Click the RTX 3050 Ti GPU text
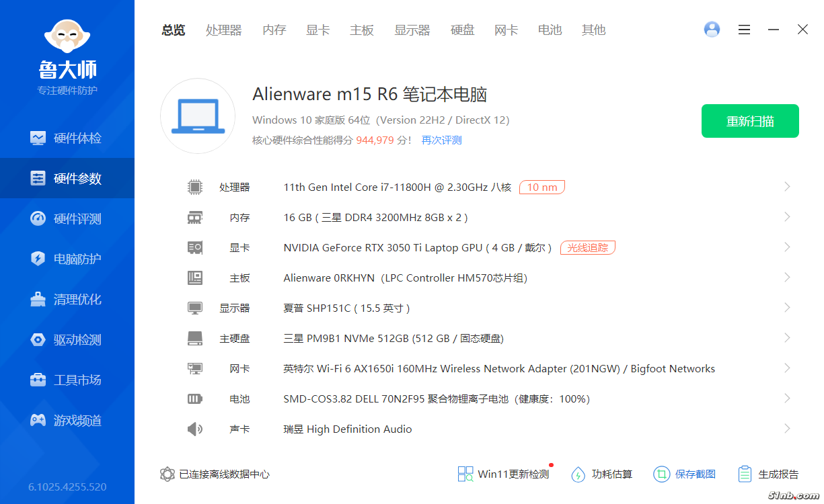Viewport: 824px width, 504px height. point(418,248)
